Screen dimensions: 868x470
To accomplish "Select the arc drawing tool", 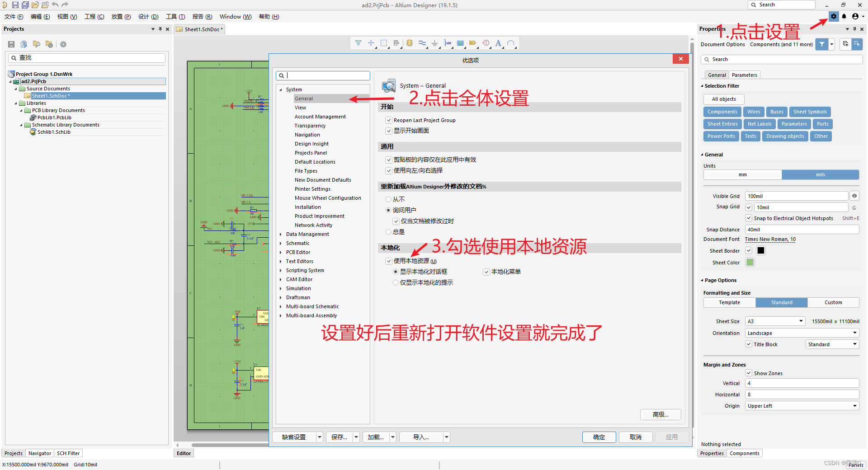I will coord(510,43).
